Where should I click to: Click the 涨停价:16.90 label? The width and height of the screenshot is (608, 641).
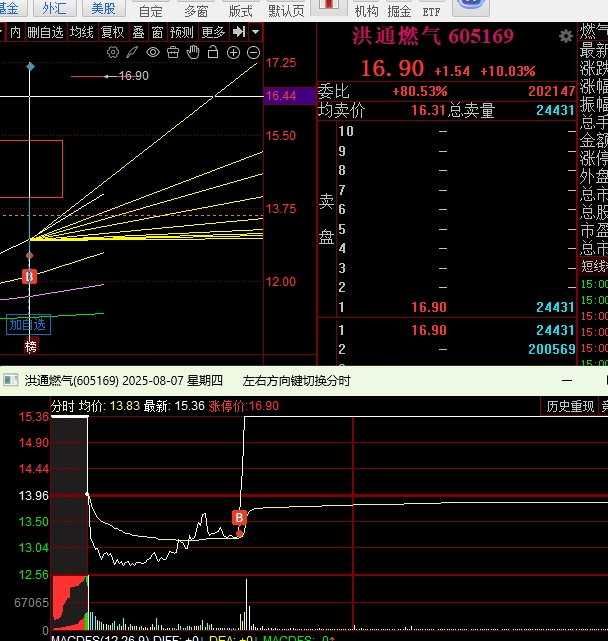pyautogui.click(x=244, y=406)
